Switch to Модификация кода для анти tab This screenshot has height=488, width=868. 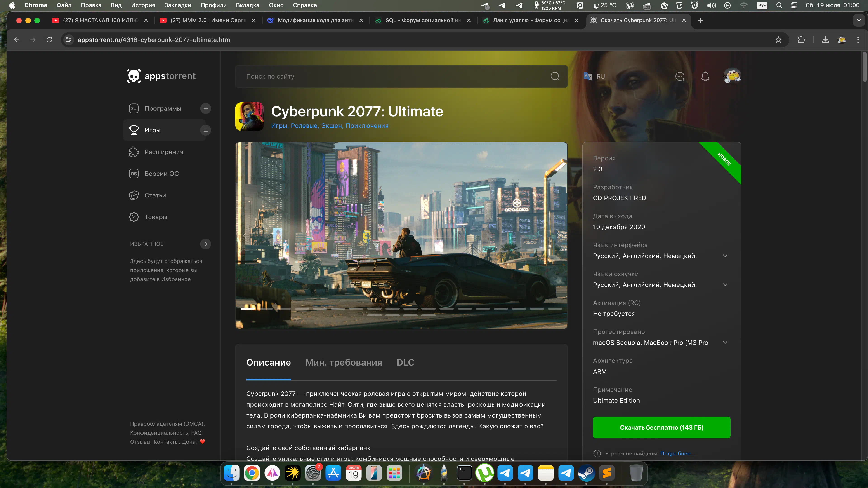click(x=315, y=20)
